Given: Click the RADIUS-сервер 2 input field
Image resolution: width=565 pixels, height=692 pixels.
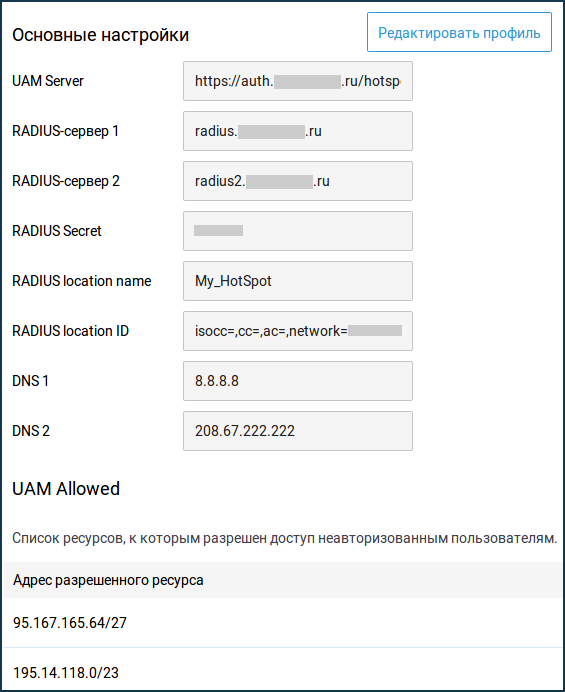Looking at the screenshot, I should coord(298,181).
